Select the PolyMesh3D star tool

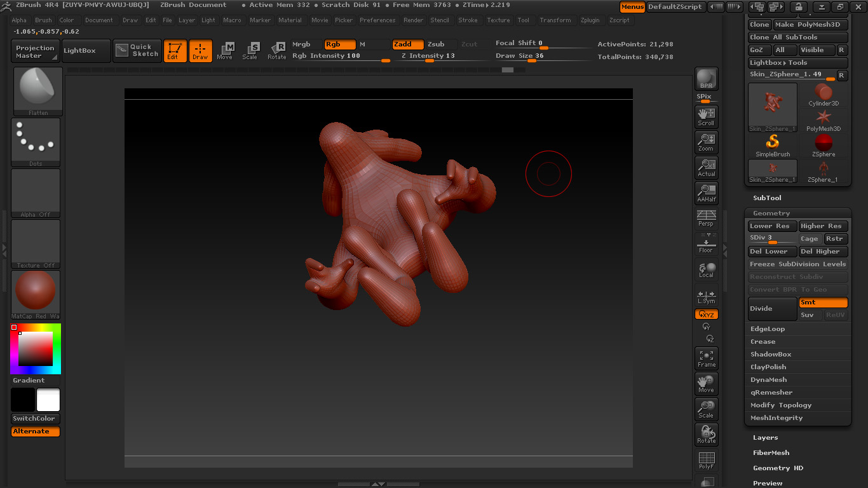click(824, 120)
